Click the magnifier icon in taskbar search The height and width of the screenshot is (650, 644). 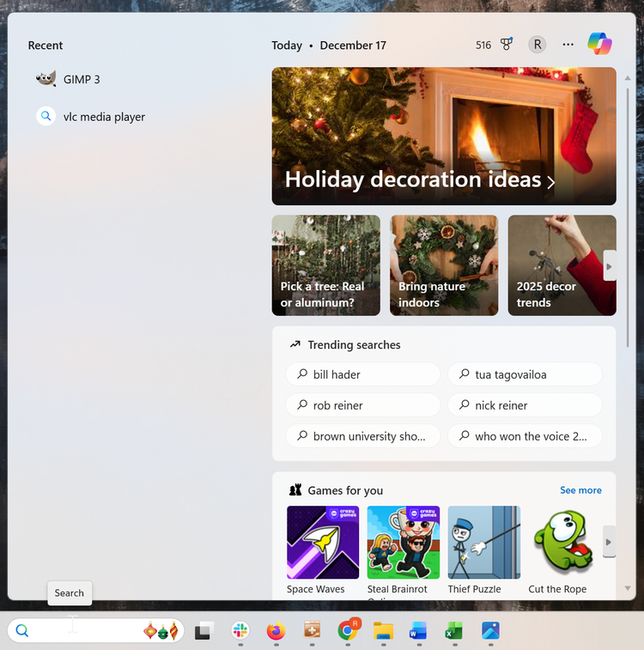point(22,630)
